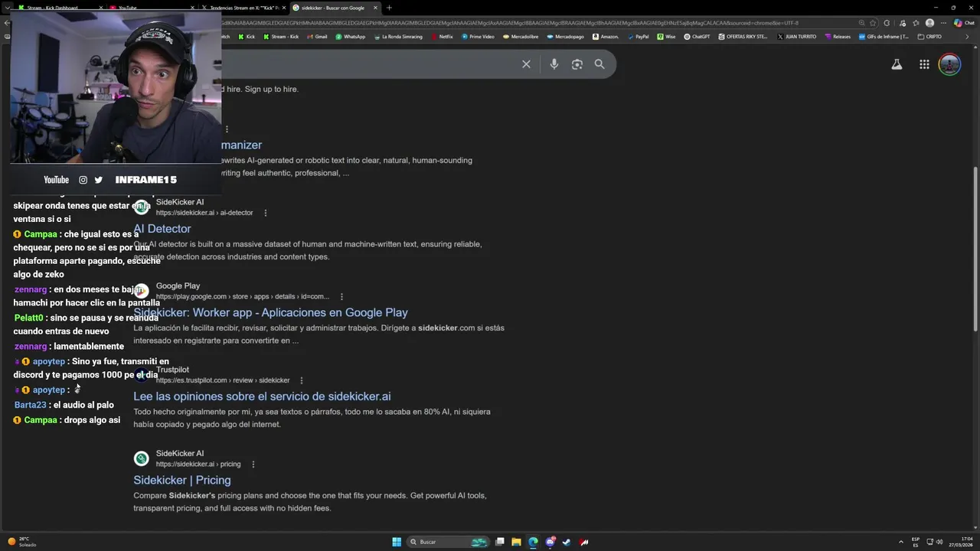Viewport: 980px width, 551px height.
Task: Click the magnifying glass search button
Action: pyautogui.click(x=599, y=64)
